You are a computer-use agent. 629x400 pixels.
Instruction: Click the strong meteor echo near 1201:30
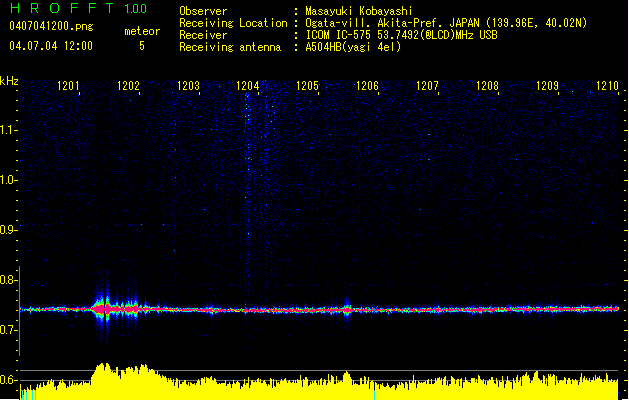(103, 309)
